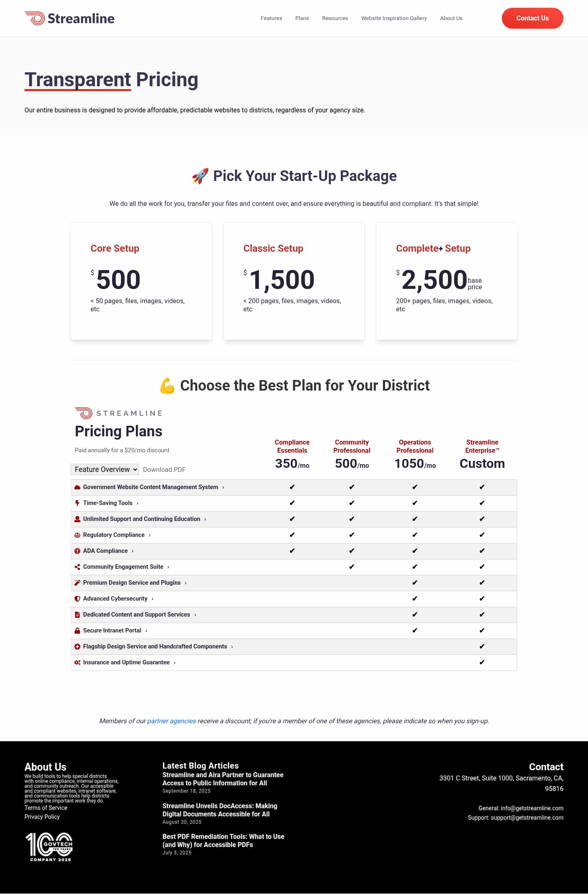Follow the partner agencies link

[x=171, y=721]
